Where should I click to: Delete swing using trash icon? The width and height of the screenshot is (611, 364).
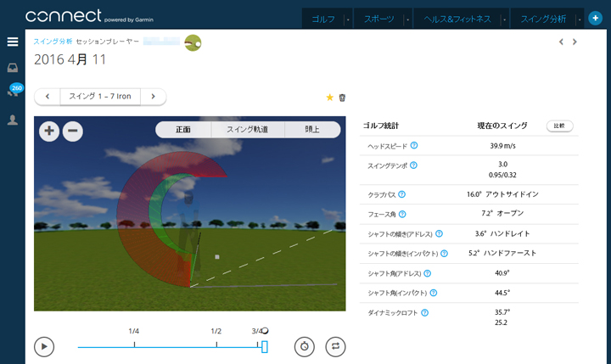click(342, 98)
